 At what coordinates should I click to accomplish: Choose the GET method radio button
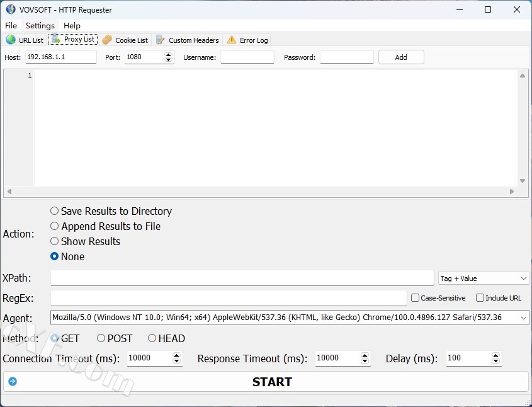54,338
